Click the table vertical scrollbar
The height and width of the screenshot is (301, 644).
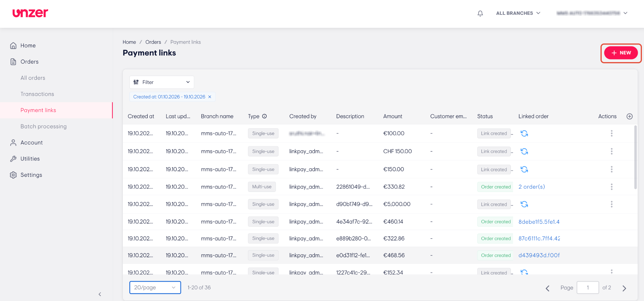click(x=635, y=157)
